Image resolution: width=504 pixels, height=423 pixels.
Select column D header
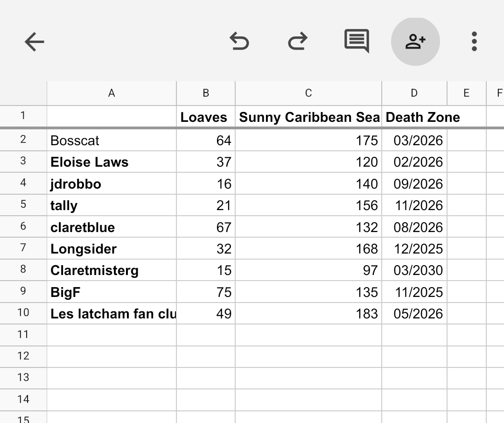414,93
